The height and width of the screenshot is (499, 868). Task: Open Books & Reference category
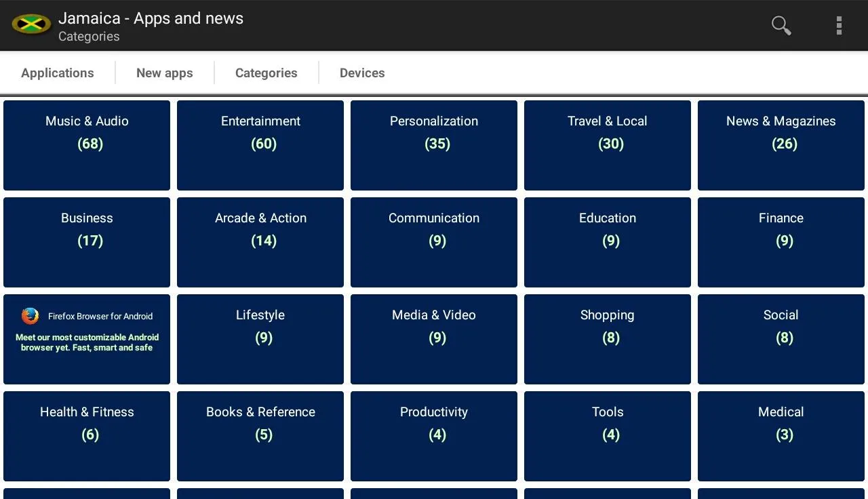coord(260,436)
